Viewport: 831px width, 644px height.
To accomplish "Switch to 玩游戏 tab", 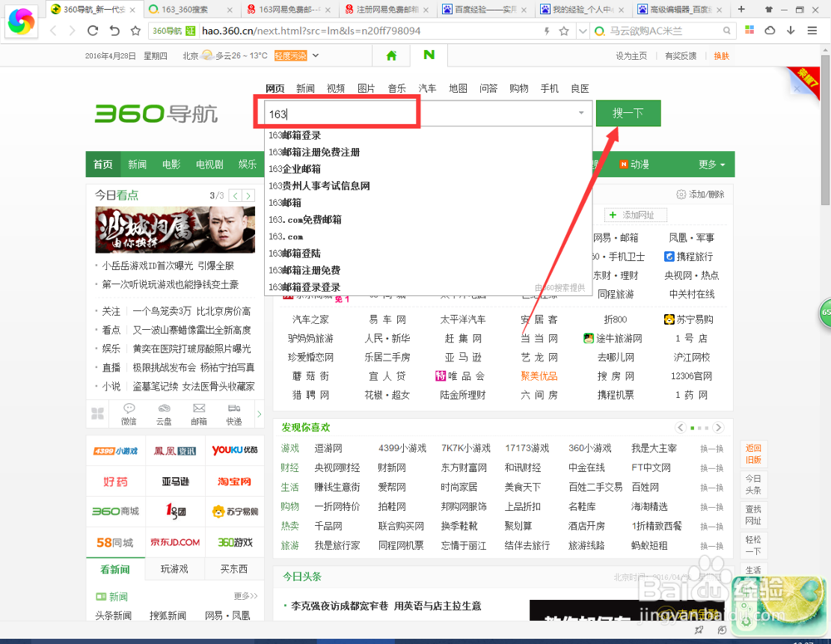I will click(x=175, y=568).
